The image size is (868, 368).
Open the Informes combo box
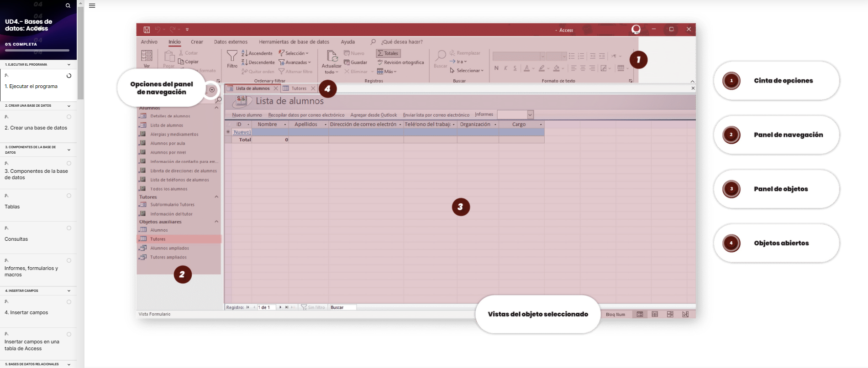click(515, 114)
